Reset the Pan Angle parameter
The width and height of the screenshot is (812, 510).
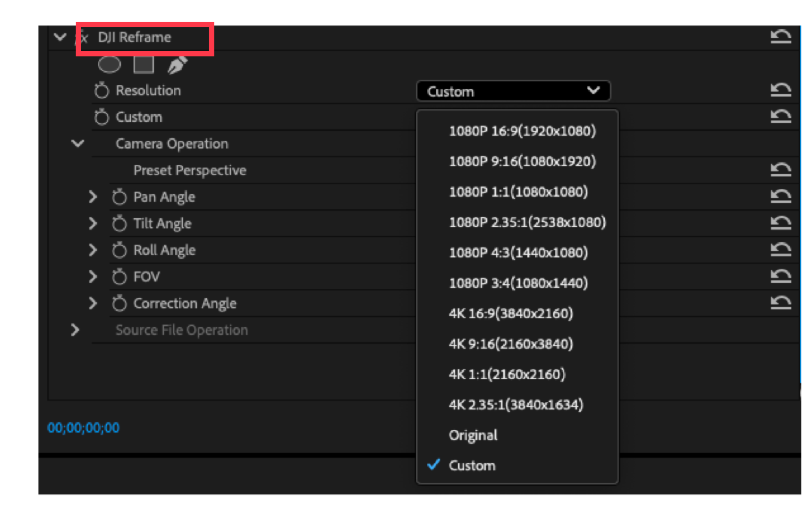coord(780,196)
